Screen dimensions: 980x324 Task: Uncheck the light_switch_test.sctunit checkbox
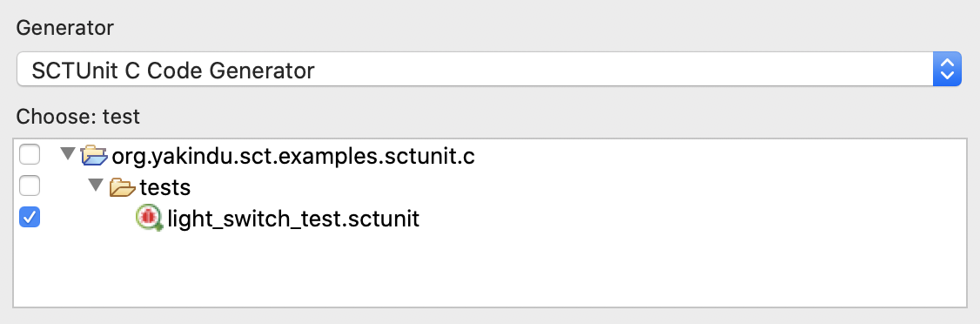(x=30, y=218)
